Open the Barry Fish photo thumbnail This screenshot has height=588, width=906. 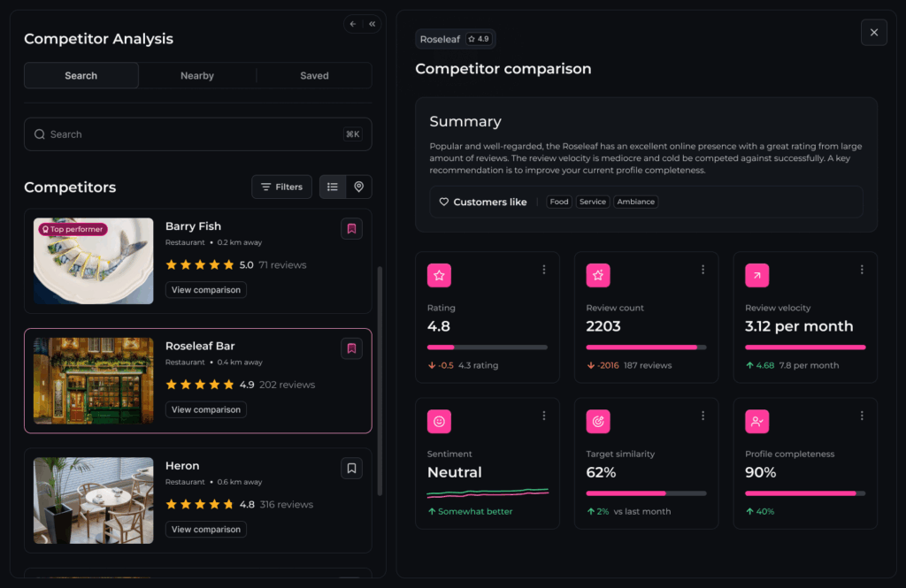click(94, 261)
